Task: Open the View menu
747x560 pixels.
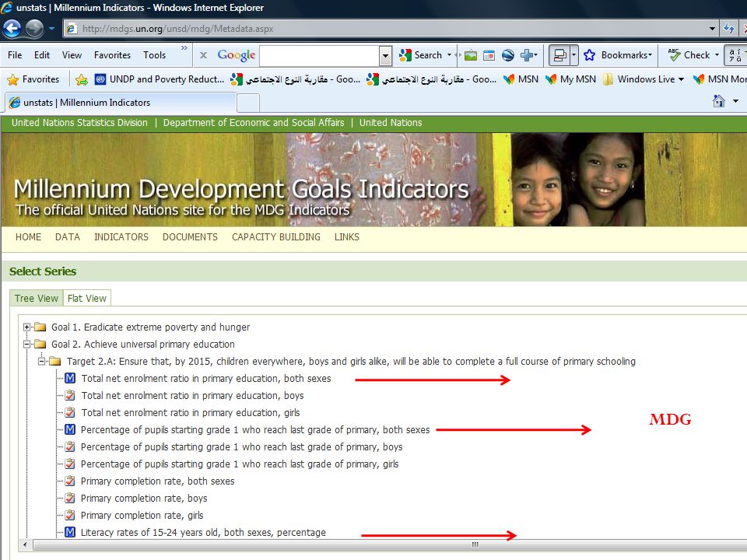Action: 72,54
